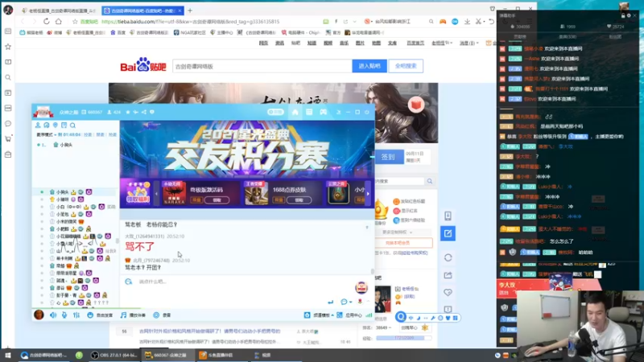Open the location pin icon in YY sidebar
644x362 pixels.
coord(55,125)
